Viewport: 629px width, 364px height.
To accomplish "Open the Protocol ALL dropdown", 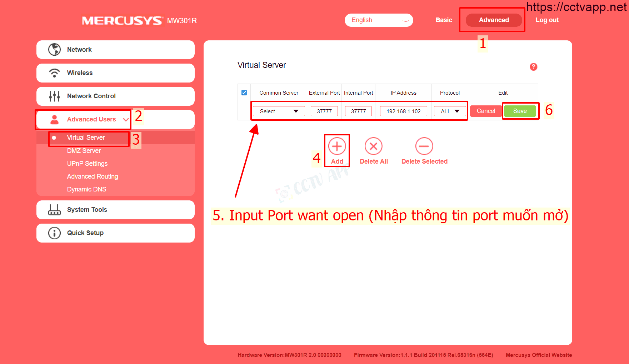I will pos(450,111).
